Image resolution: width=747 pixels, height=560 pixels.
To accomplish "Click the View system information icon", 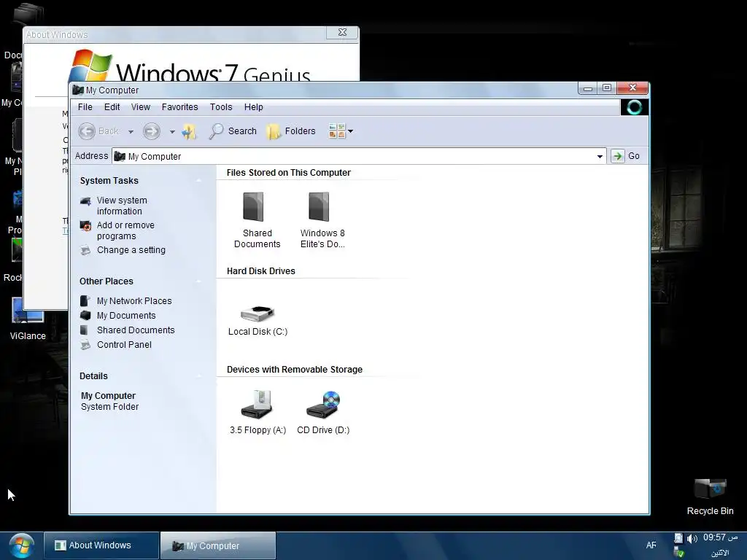I will (86, 201).
